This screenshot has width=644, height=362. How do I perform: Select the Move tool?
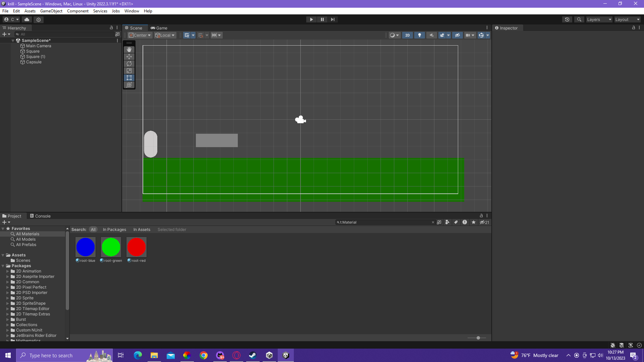[x=129, y=57]
